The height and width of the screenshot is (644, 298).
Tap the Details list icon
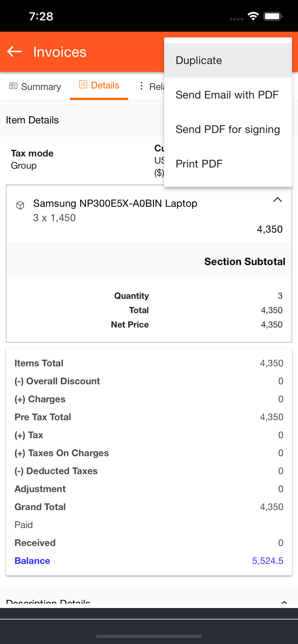83,85
